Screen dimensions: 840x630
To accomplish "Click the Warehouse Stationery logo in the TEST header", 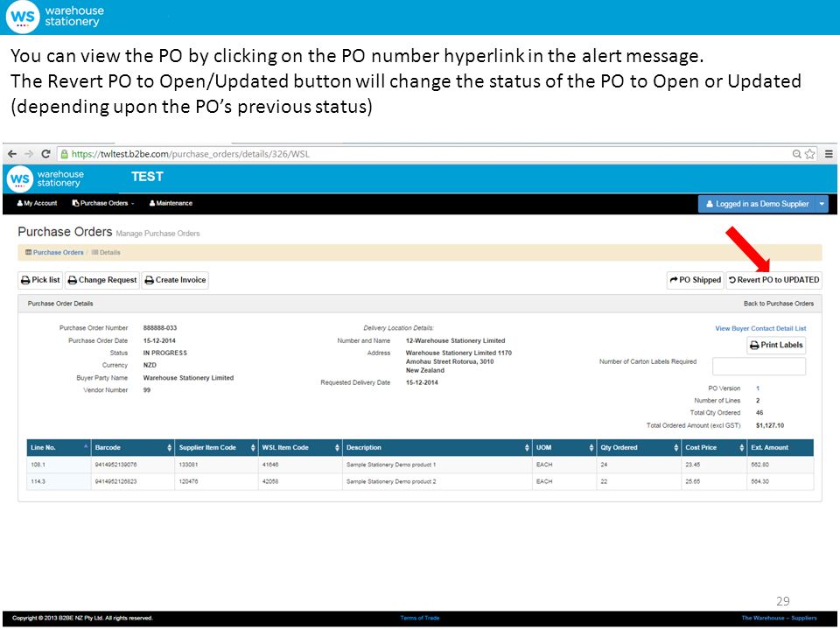I will [x=45, y=178].
